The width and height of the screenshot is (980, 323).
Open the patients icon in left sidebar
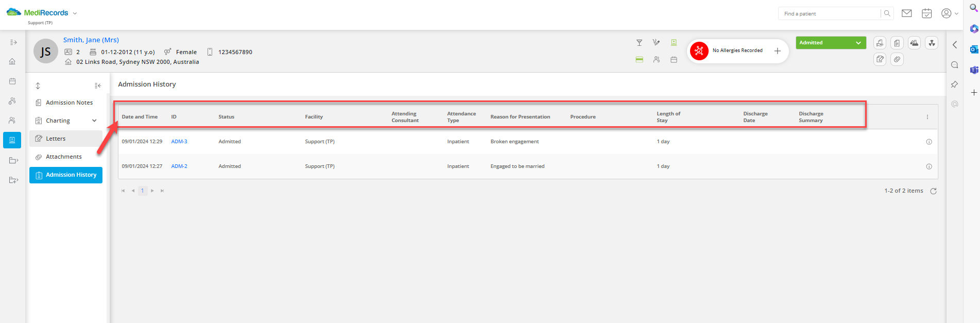click(12, 121)
